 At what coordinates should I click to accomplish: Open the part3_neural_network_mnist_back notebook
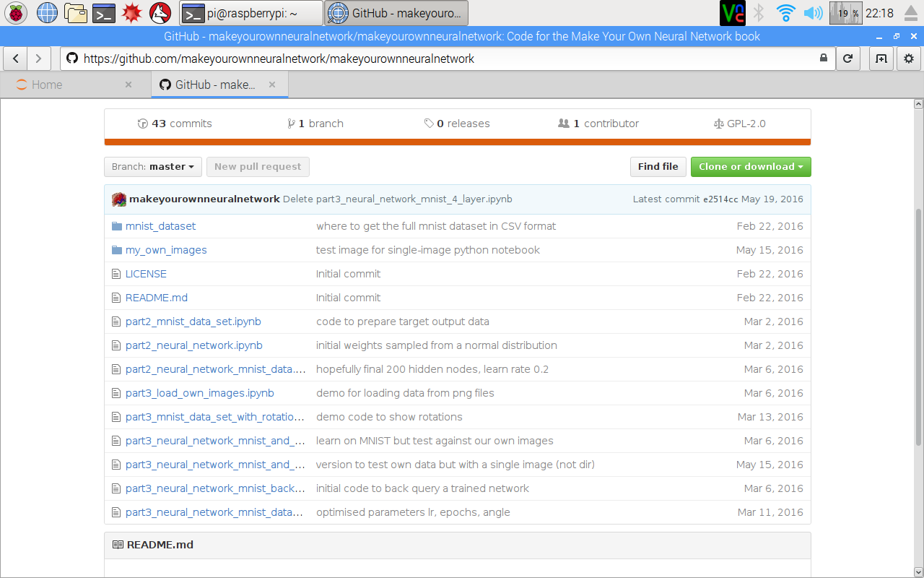pos(215,488)
